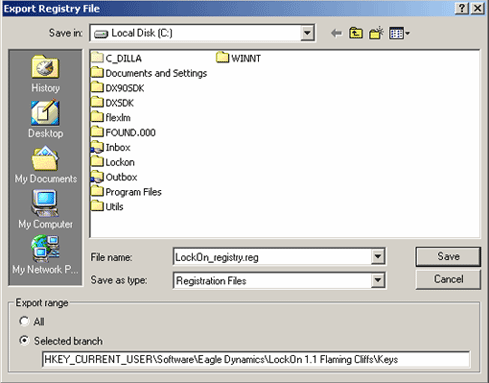This screenshot has width=489, height=383.
Task: Open History in places bar
Action: click(x=46, y=74)
